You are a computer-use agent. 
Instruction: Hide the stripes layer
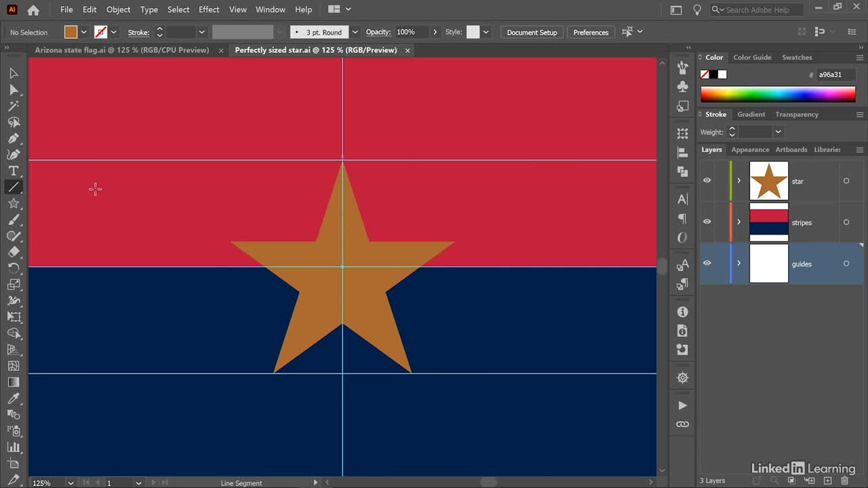click(707, 222)
